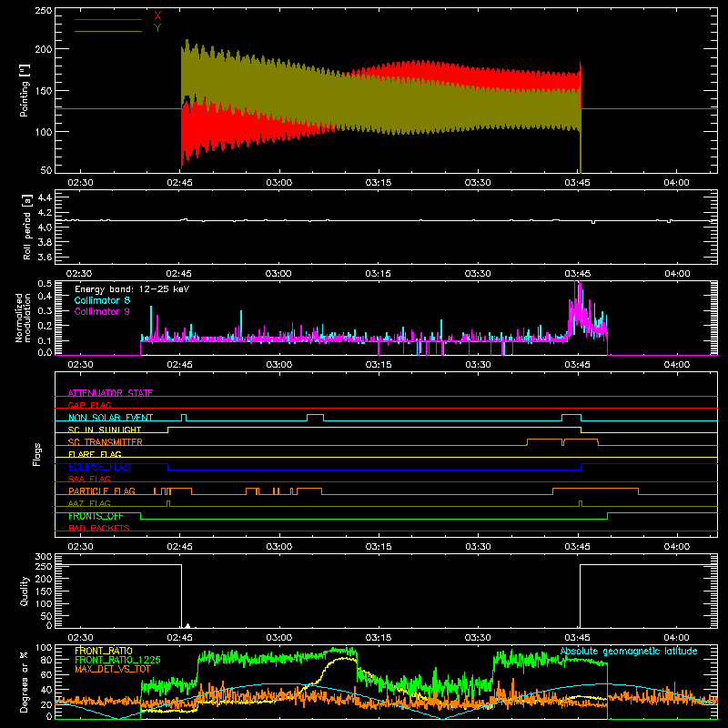Click the 3.8 tick on Roll period axis

tap(45, 242)
